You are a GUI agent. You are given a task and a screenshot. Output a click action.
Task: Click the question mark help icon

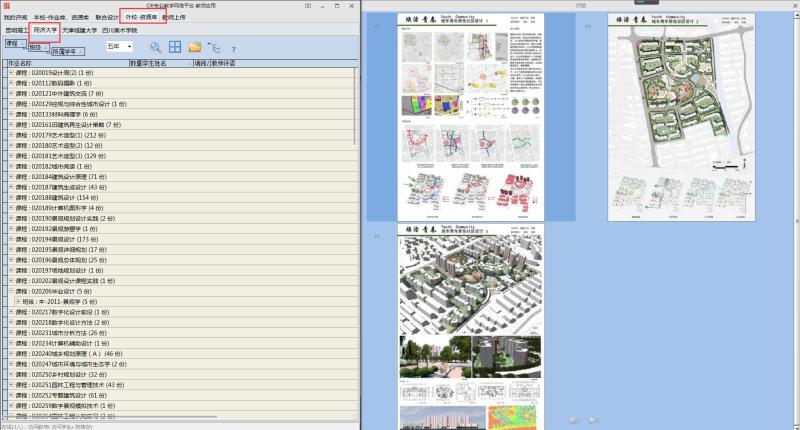pyautogui.click(x=233, y=48)
